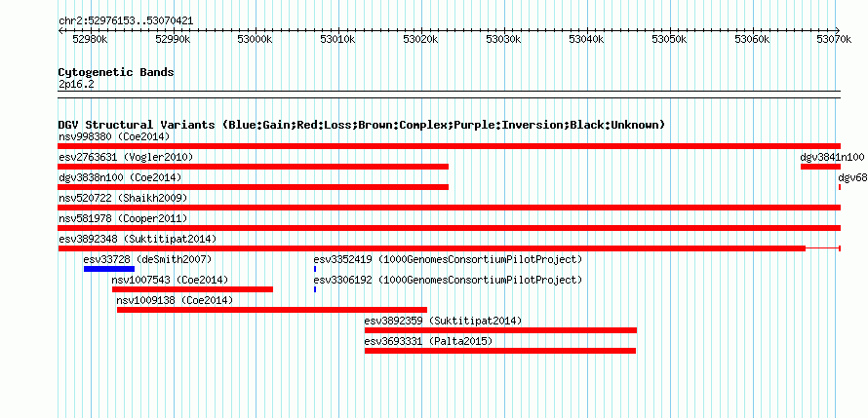Open the nsv581978 (Cooper2011) variant
Viewport: 868px width, 418px height.
click(x=123, y=218)
